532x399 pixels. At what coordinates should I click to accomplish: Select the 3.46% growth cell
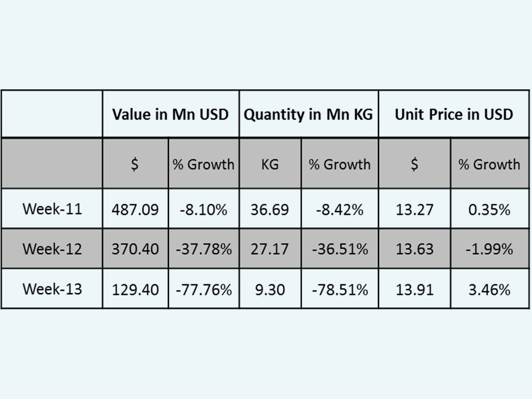pyautogui.click(x=489, y=289)
